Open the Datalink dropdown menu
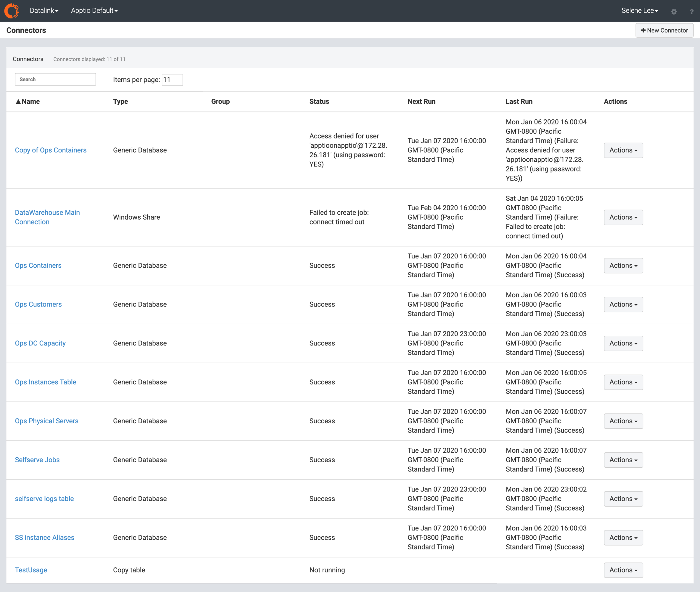700x592 pixels. pyautogui.click(x=44, y=11)
